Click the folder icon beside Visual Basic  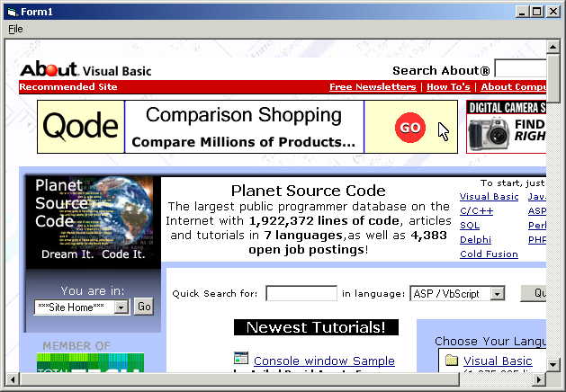point(452,360)
